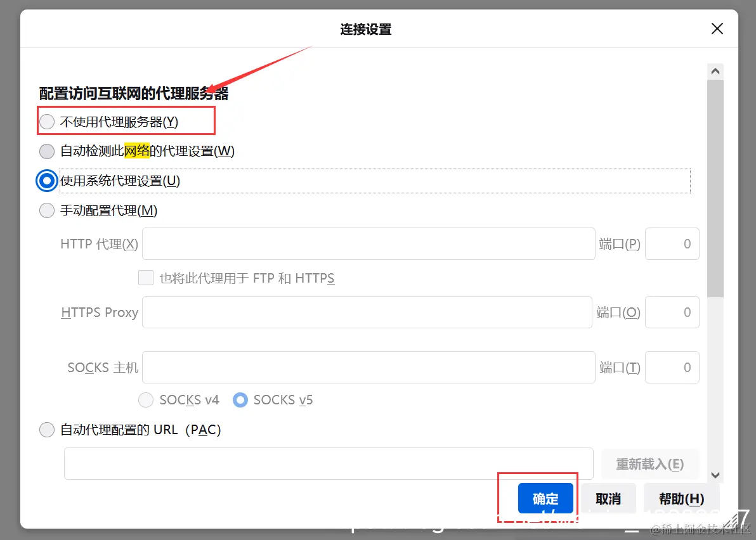Click the HTTP proxy 端口(P) field
The image size is (756, 540).
672,243
